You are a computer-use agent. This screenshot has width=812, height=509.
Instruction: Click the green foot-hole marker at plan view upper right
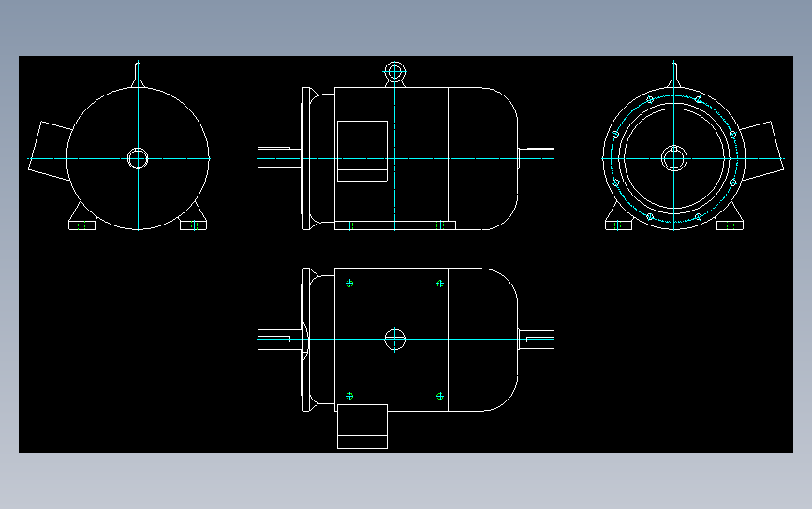(439, 284)
